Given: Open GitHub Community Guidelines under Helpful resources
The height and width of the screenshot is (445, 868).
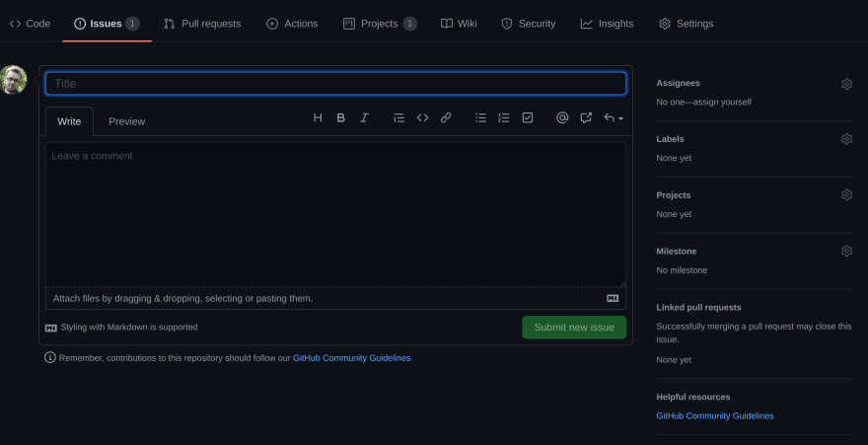Looking at the screenshot, I should tap(715, 415).
